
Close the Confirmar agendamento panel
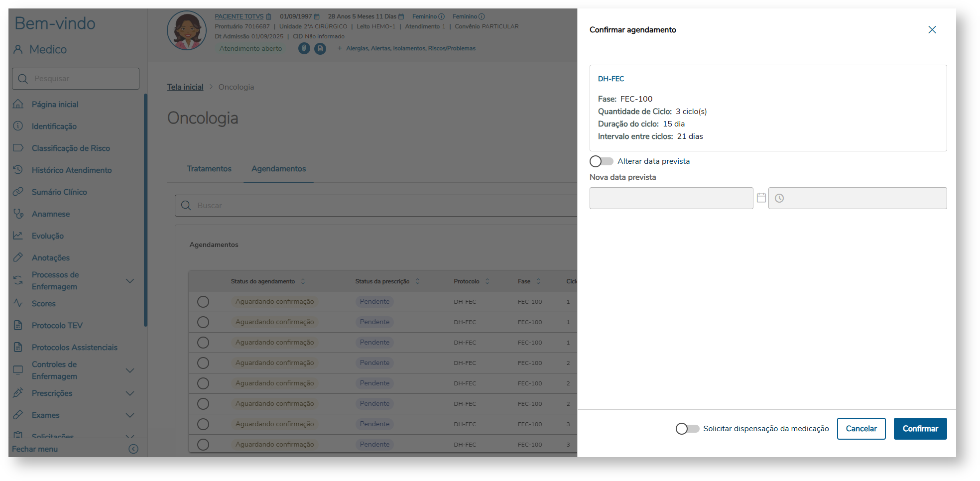point(932,30)
